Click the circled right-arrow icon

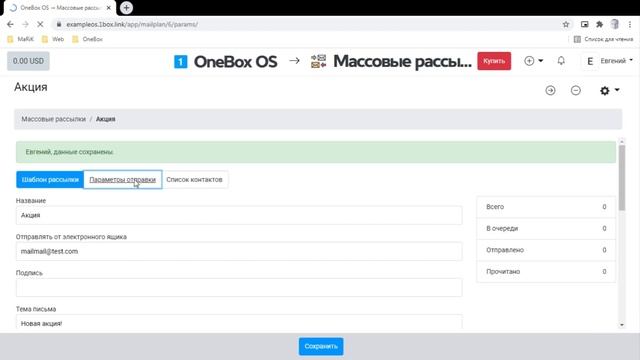point(550,90)
